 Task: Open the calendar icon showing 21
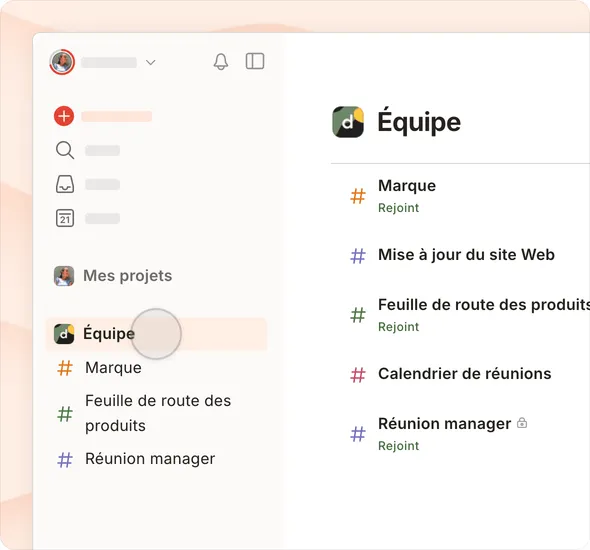point(65,218)
